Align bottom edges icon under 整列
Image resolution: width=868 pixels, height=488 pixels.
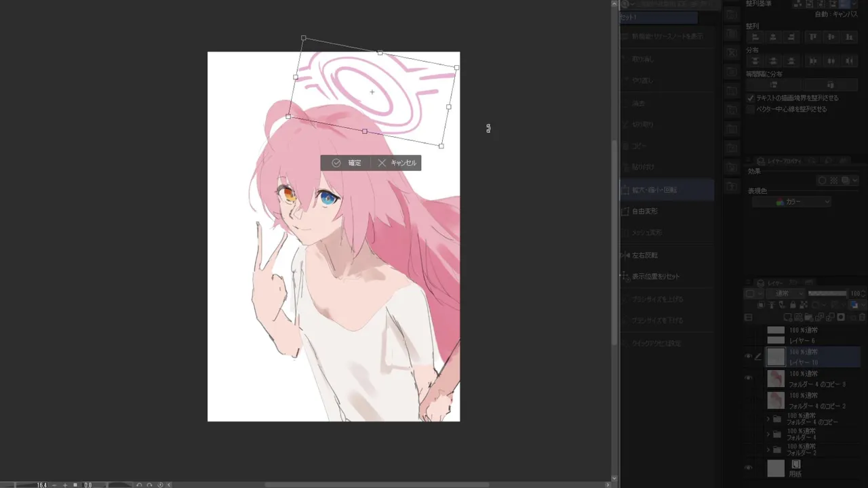[849, 37]
